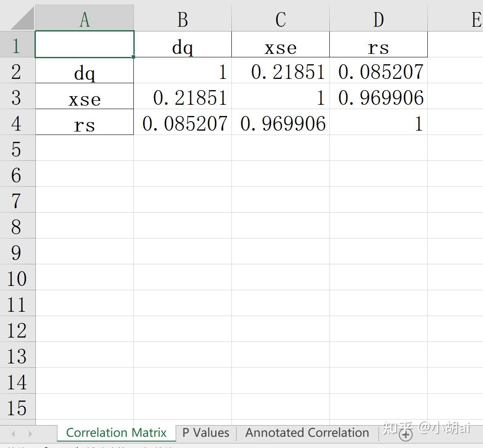The width and height of the screenshot is (483, 448).
Task: Click cell D1 containing 'rs'
Action: tap(379, 44)
